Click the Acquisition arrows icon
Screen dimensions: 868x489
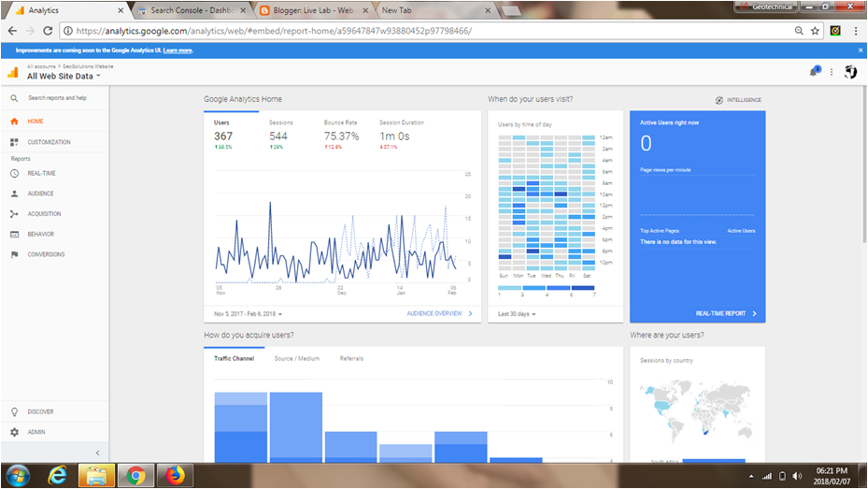pos(14,214)
